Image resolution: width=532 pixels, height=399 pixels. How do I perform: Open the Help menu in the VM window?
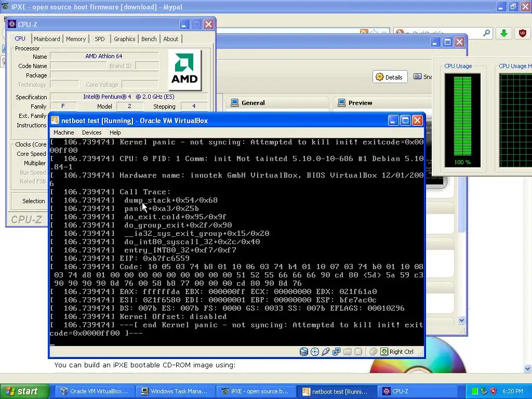point(115,132)
